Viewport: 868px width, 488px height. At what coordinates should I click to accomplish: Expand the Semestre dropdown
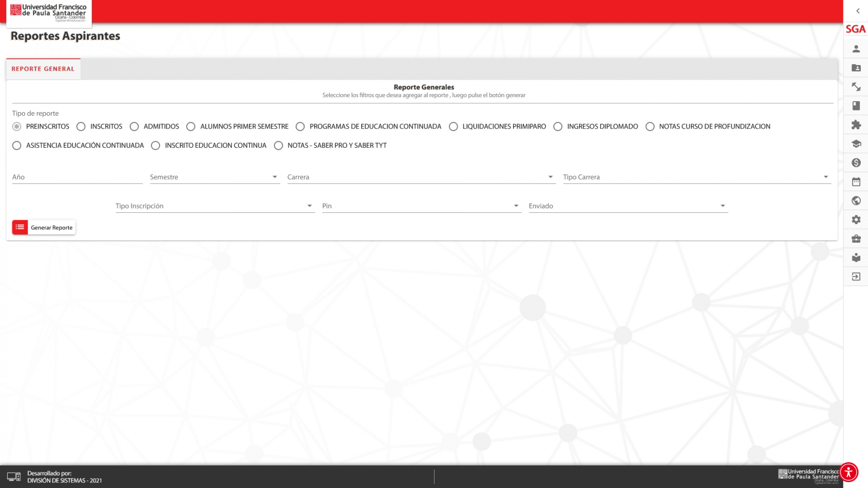pos(214,177)
